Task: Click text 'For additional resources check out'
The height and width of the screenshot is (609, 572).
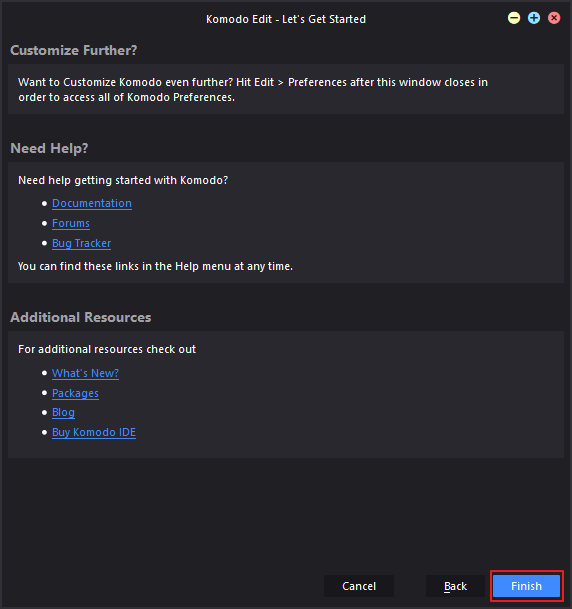Action: tap(107, 349)
